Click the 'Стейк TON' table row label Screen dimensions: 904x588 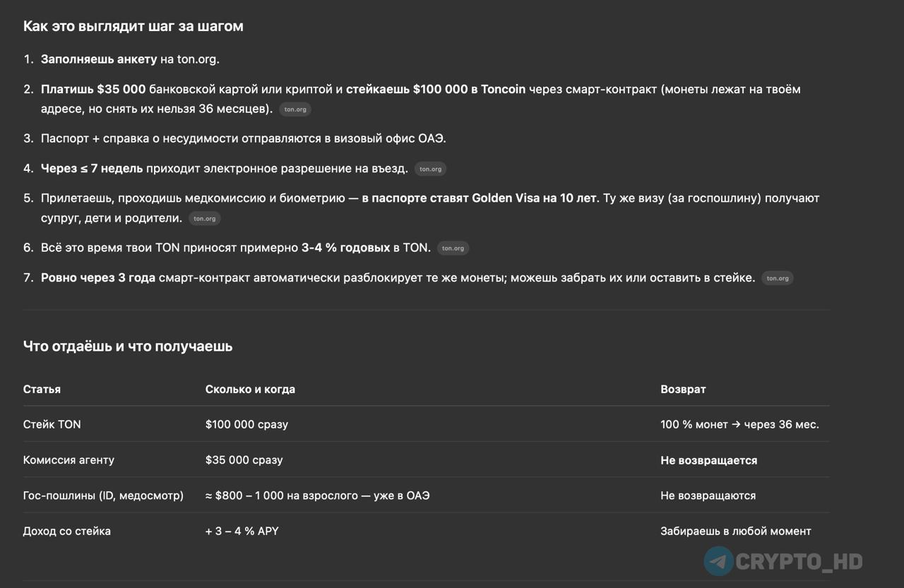(x=52, y=425)
